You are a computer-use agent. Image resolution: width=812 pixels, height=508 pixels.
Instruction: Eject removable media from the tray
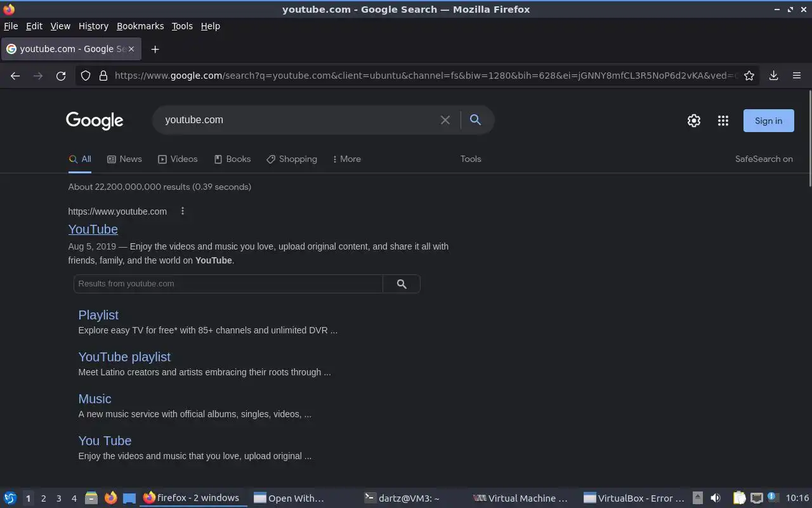point(698,498)
